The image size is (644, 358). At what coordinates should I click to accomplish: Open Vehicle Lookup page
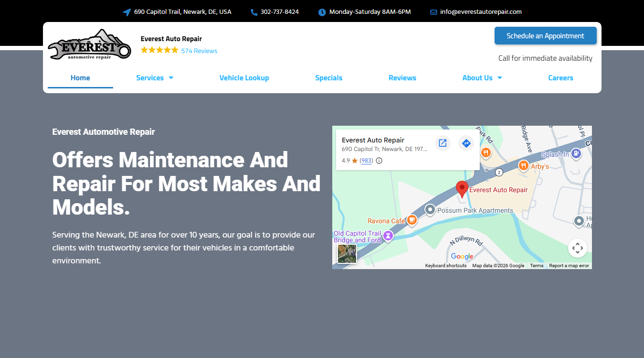[x=244, y=78]
